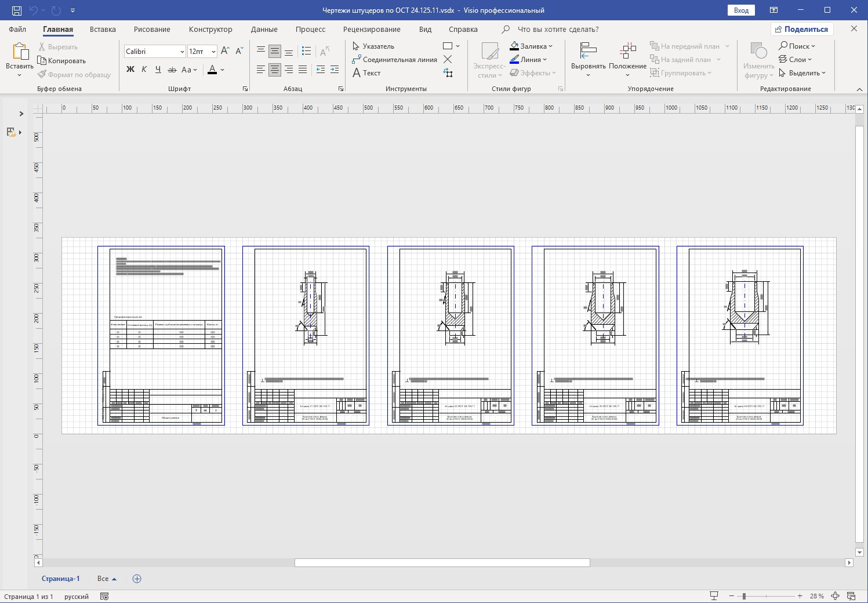Select the Pointer tool (Указатель)
Viewport: 868px width, 603px height.
coord(373,46)
